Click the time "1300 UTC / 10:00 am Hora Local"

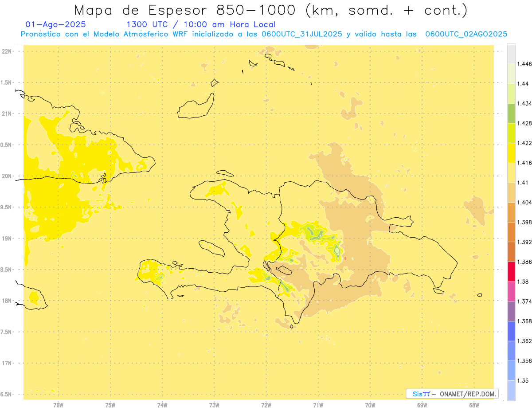[201, 25]
